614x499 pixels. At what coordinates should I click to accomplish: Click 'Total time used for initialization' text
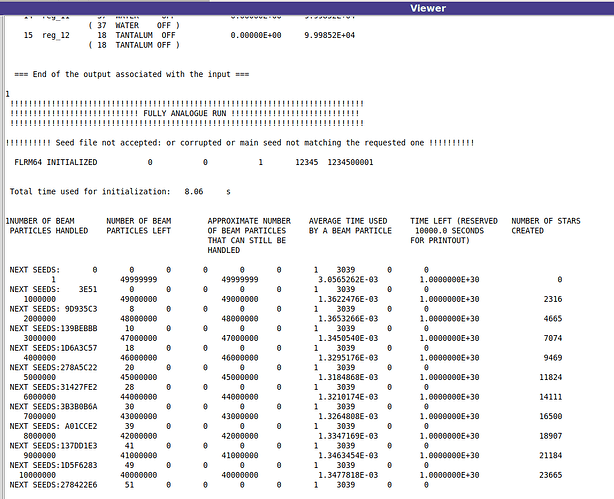click(x=90, y=192)
